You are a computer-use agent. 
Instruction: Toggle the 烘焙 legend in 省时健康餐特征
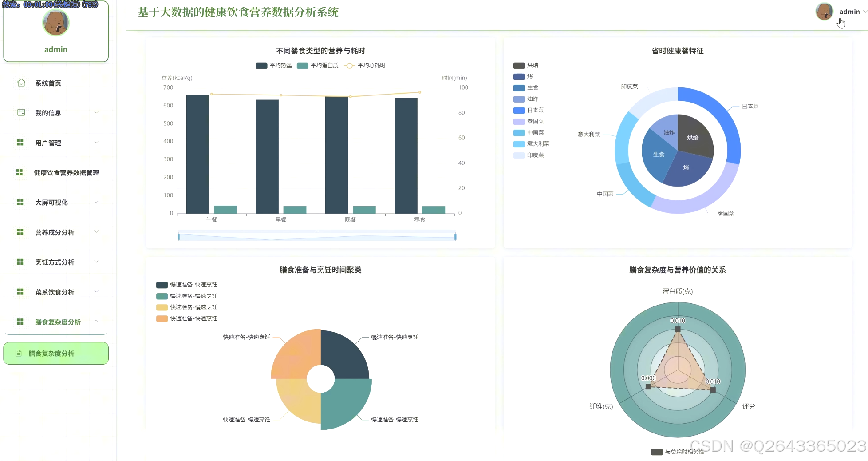coord(526,65)
